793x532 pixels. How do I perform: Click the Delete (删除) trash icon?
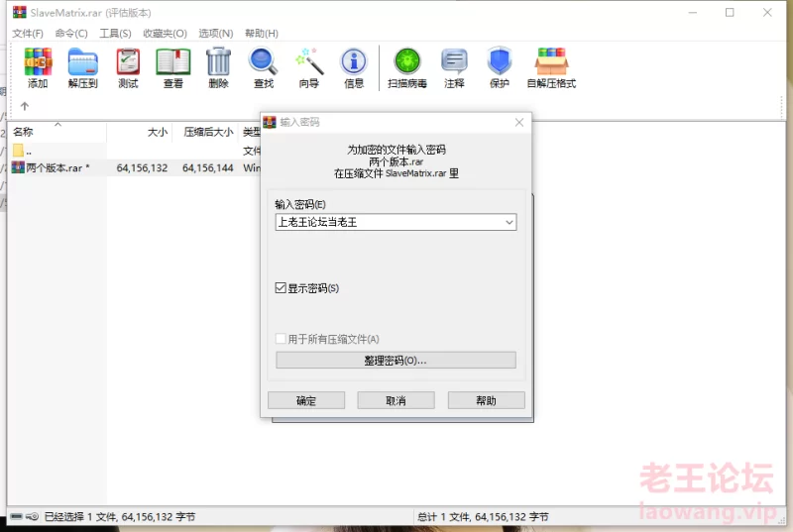click(218, 62)
